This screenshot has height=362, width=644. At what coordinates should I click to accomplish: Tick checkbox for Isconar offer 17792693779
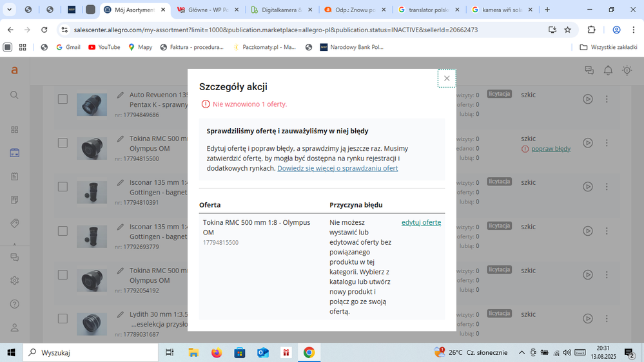[63, 231]
